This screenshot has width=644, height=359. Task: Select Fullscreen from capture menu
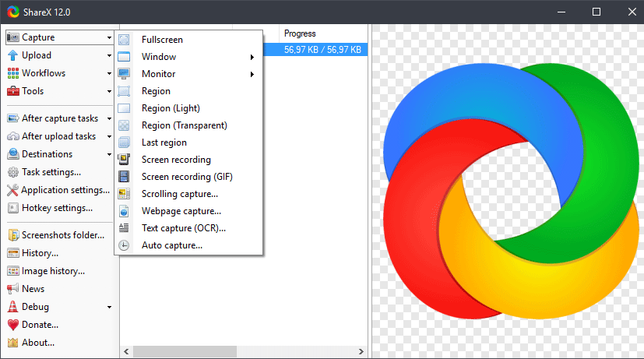point(189,40)
